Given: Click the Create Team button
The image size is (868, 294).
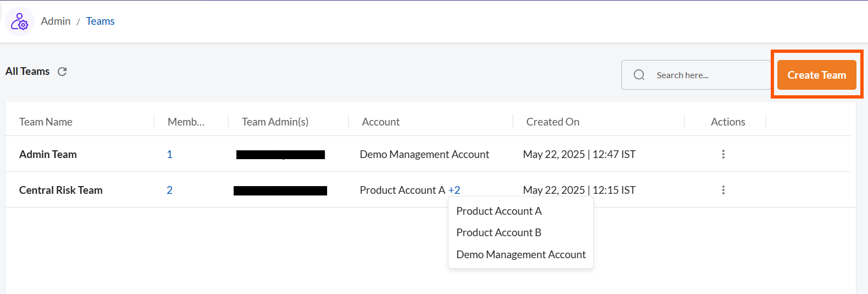Looking at the screenshot, I should 816,75.
